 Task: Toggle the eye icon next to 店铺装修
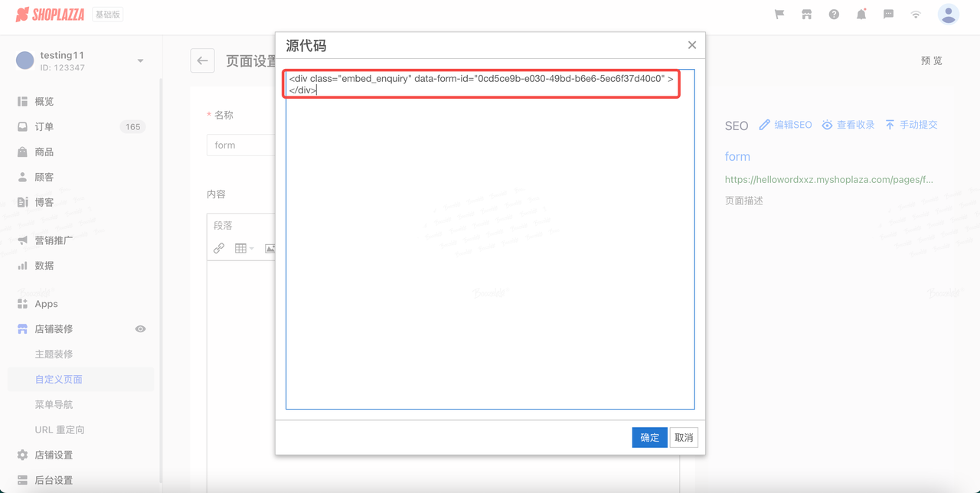pyautogui.click(x=140, y=329)
